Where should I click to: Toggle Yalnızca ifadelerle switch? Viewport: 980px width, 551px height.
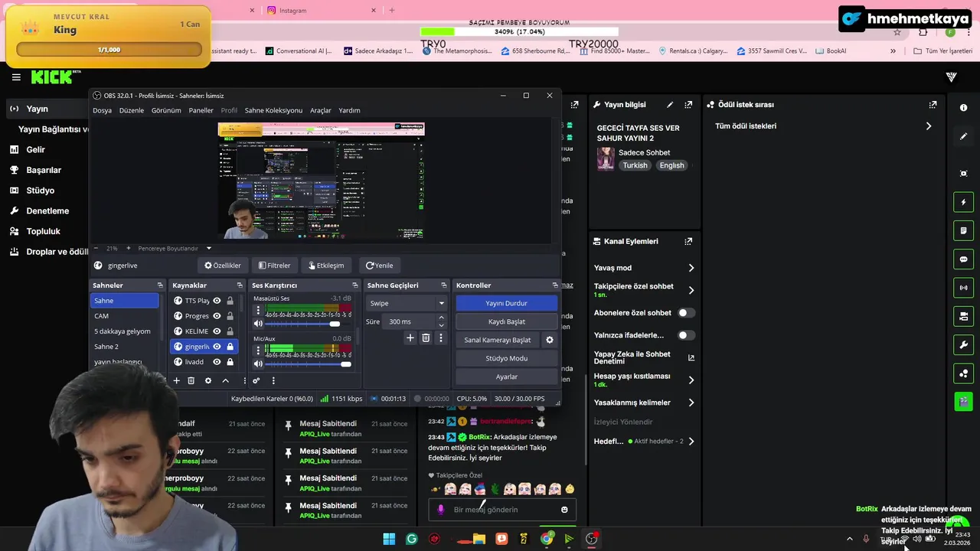(x=687, y=335)
